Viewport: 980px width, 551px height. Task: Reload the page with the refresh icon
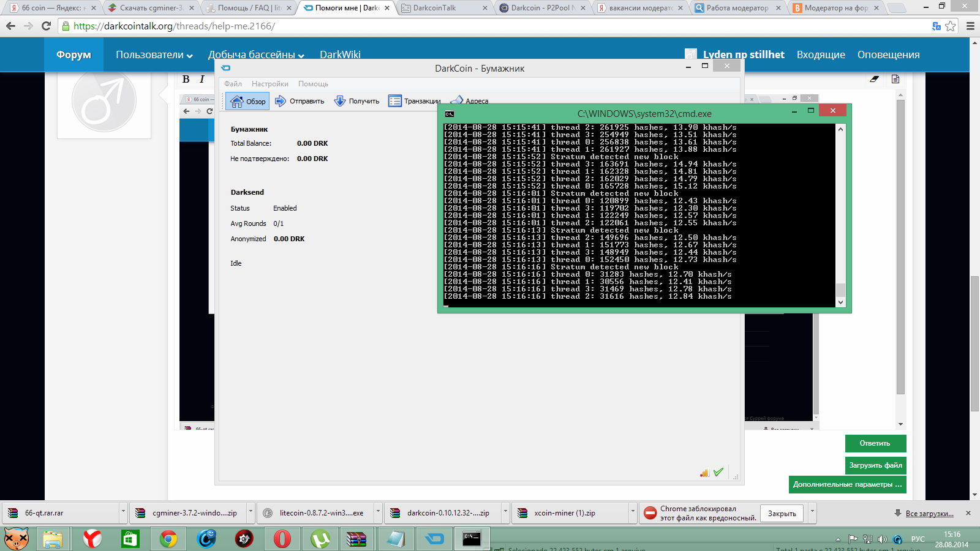[x=46, y=26]
